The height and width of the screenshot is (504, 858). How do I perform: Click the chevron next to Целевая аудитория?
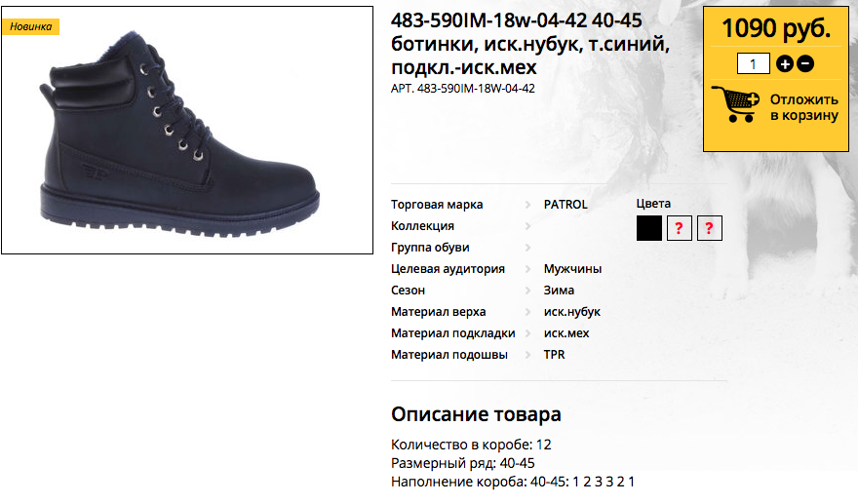pyautogui.click(x=528, y=269)
